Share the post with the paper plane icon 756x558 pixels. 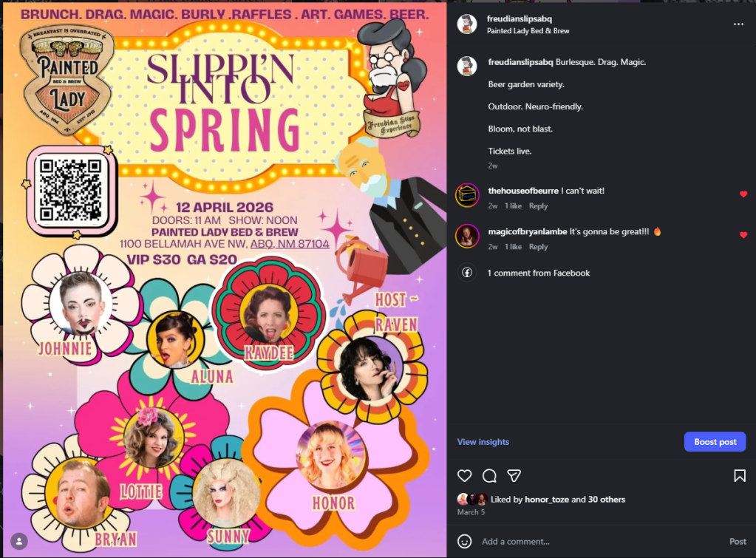(514, 476)
